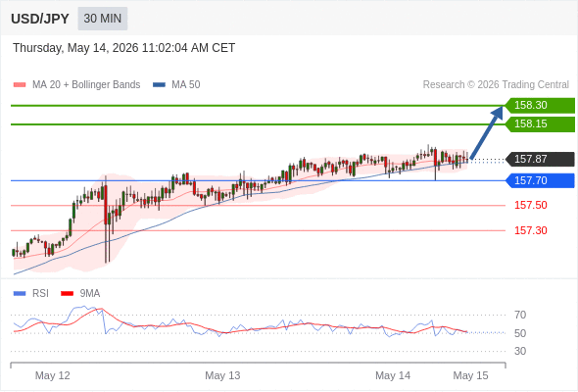Select the May 14 date marker
Screen dimensions: 578x392
coord(393,375)
